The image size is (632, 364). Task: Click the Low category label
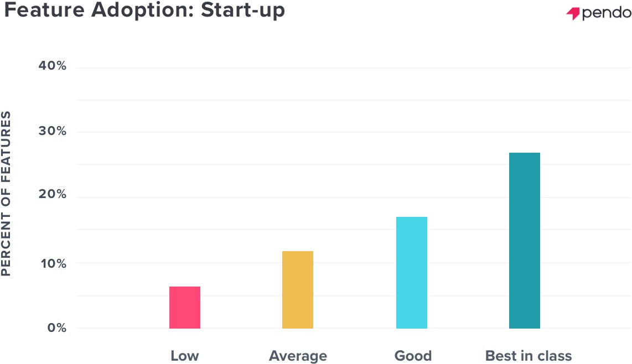coord(185,356)
